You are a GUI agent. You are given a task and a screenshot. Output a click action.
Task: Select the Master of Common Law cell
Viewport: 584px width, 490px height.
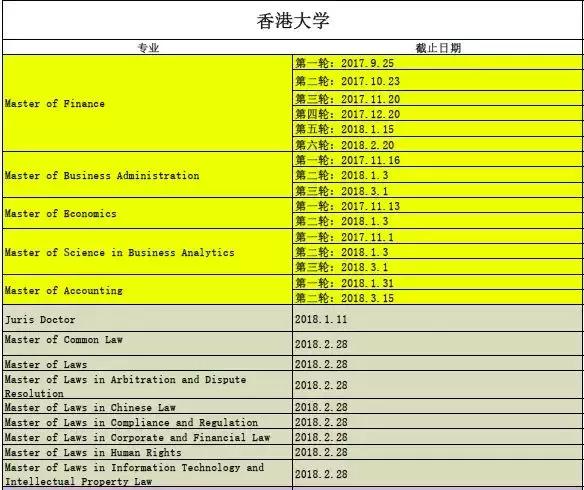pyautogui.click(x=148, y=343)
